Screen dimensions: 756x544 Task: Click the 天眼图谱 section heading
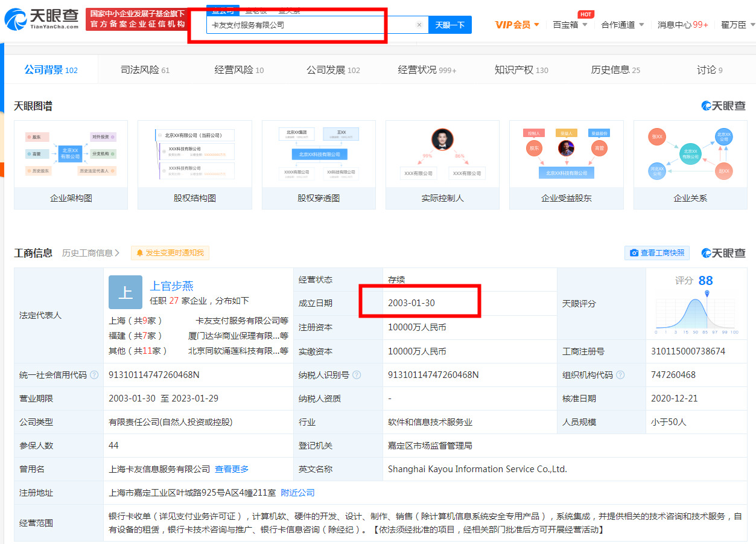coord(33,106)
